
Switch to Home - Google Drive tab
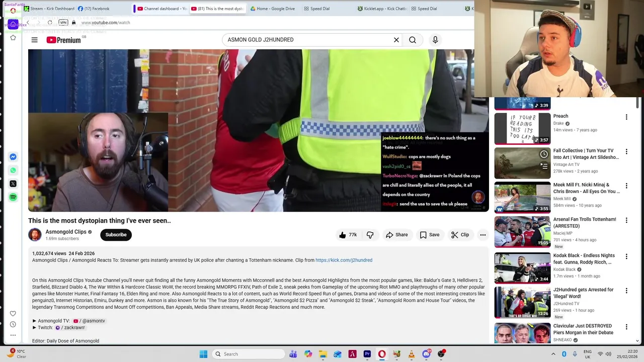273,9
